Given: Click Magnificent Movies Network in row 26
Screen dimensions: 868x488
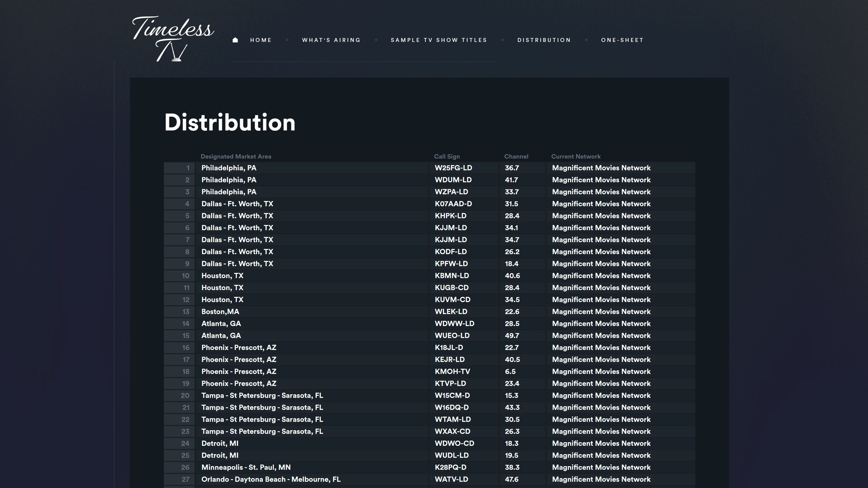Looking at the screenshot, I should pyautogui.click(x=601, y=467).
